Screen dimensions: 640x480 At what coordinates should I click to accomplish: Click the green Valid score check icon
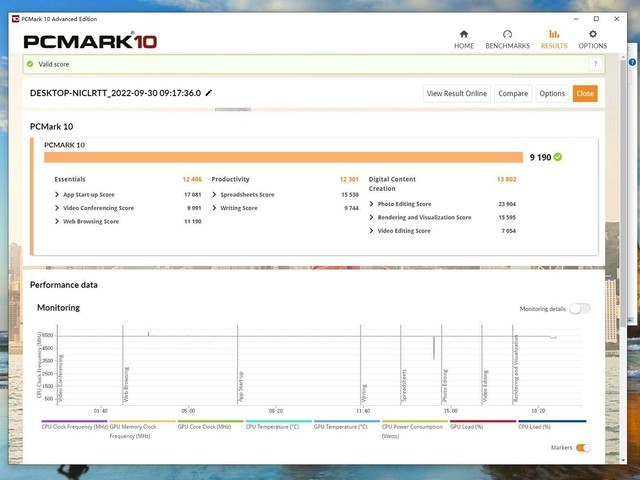[30, 64]
